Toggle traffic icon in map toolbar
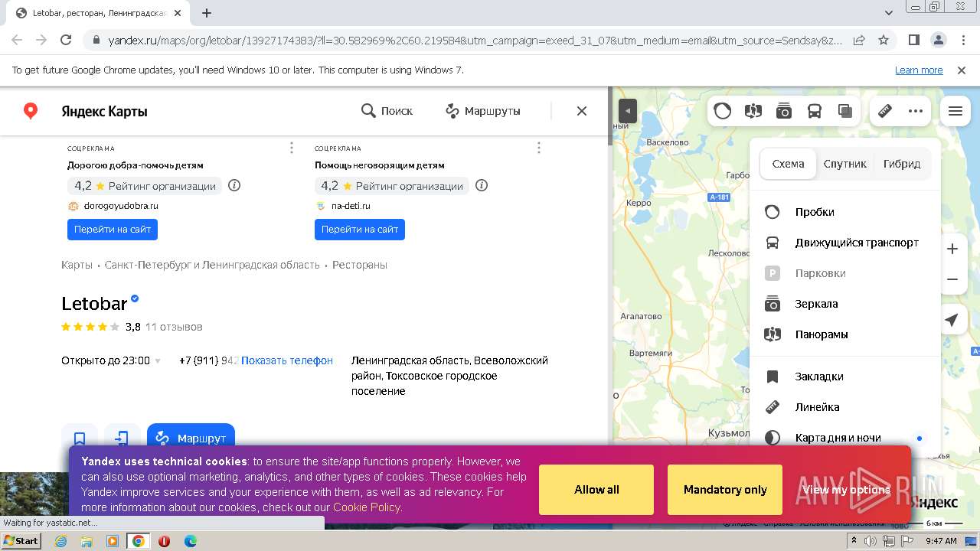The image size is (980, 551). (723, 111)
